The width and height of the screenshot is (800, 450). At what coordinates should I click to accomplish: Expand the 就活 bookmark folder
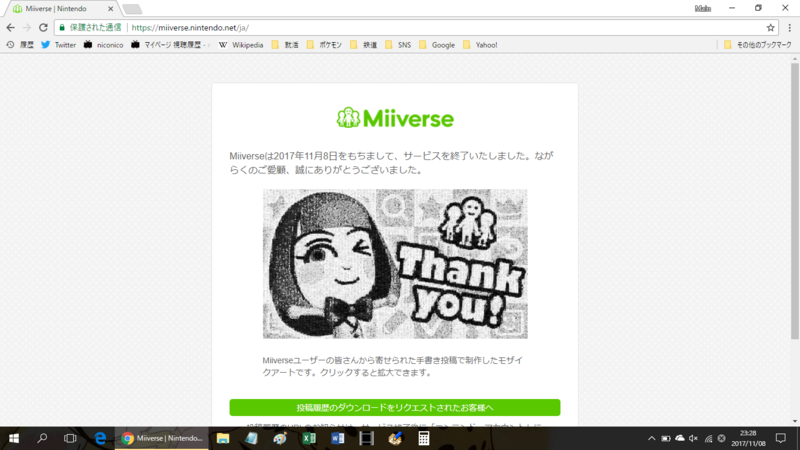(285, 45)
